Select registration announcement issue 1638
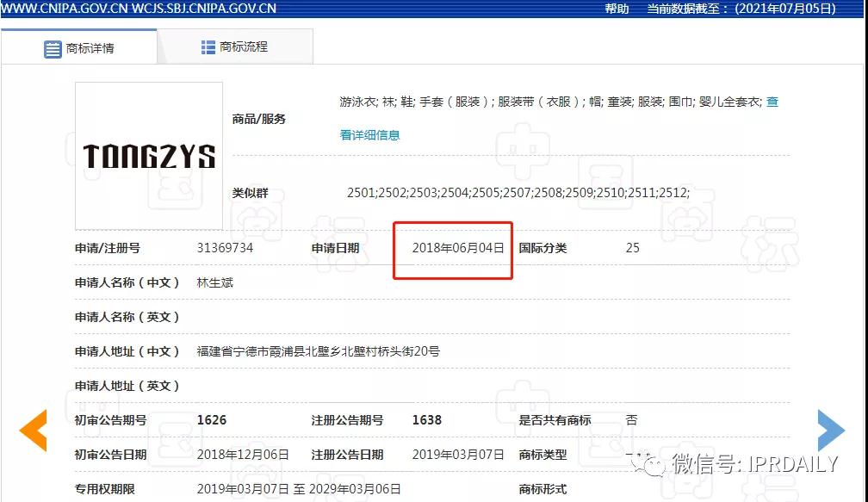Viewport: 868px width, 502px height. click(427, 420)
